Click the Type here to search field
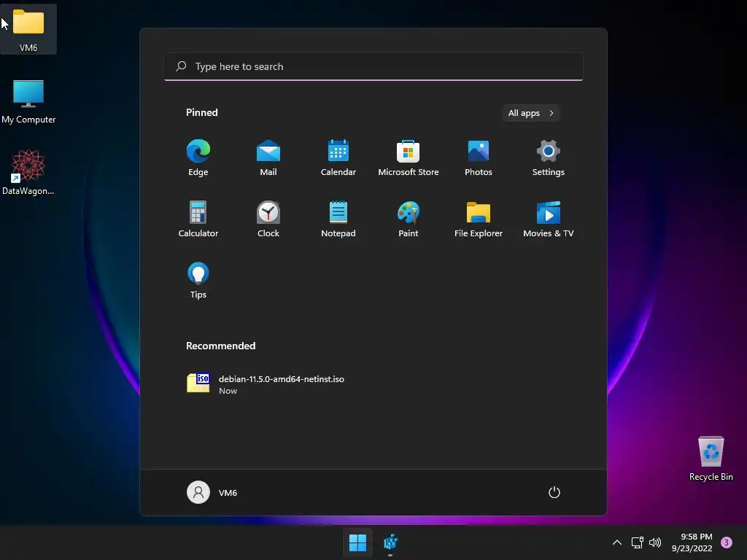The image size is (747, 560). pos(373,66)
